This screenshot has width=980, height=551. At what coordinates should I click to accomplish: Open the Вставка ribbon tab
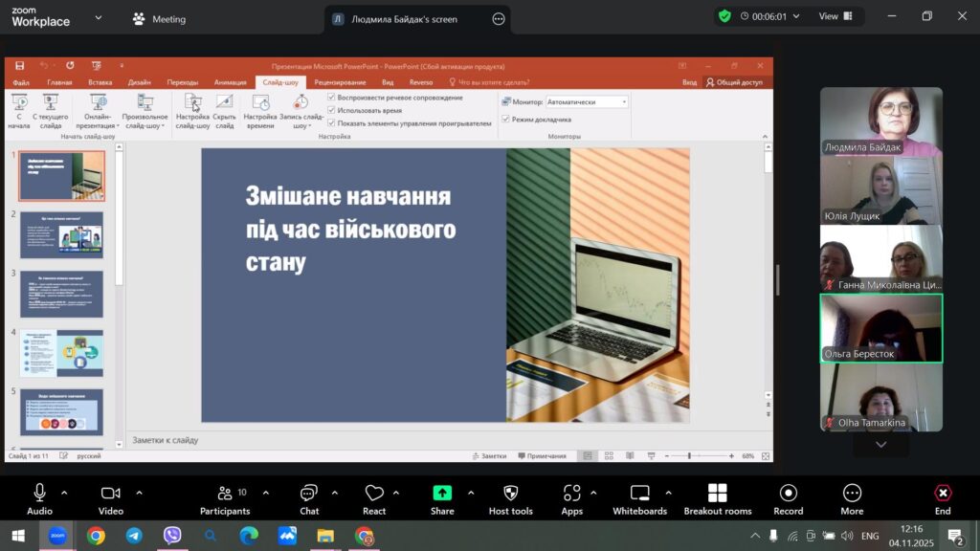point(100,82)
